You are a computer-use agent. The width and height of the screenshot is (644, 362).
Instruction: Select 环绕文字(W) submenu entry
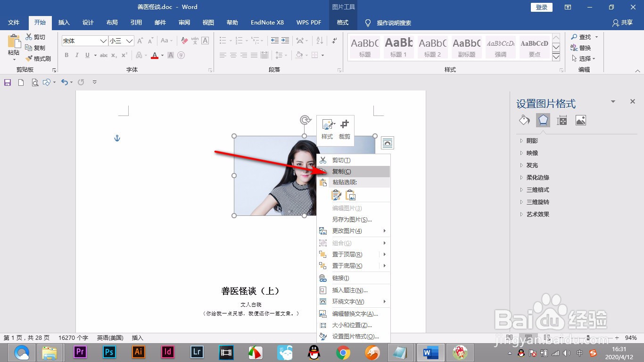(x=354, y=302)
